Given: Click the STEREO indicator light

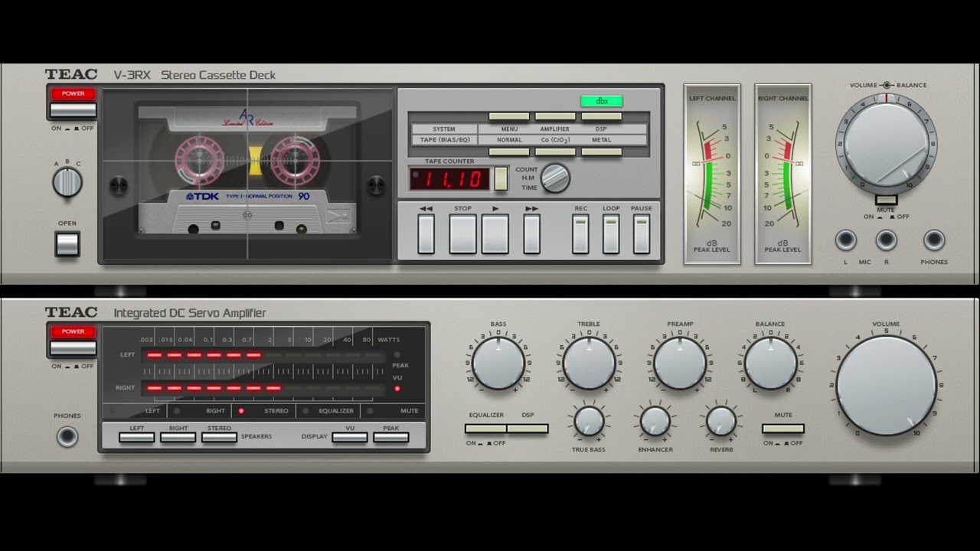Looking at the screenshot, I should [242, 411].
